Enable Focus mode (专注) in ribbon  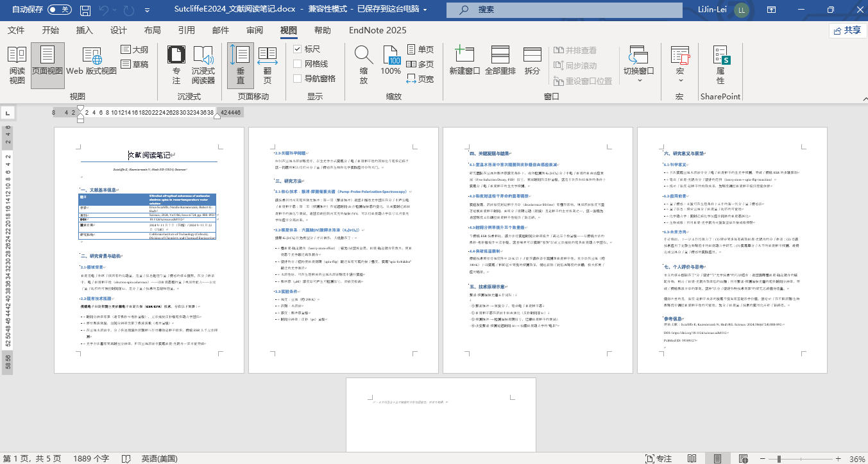[x=176, y=65]
